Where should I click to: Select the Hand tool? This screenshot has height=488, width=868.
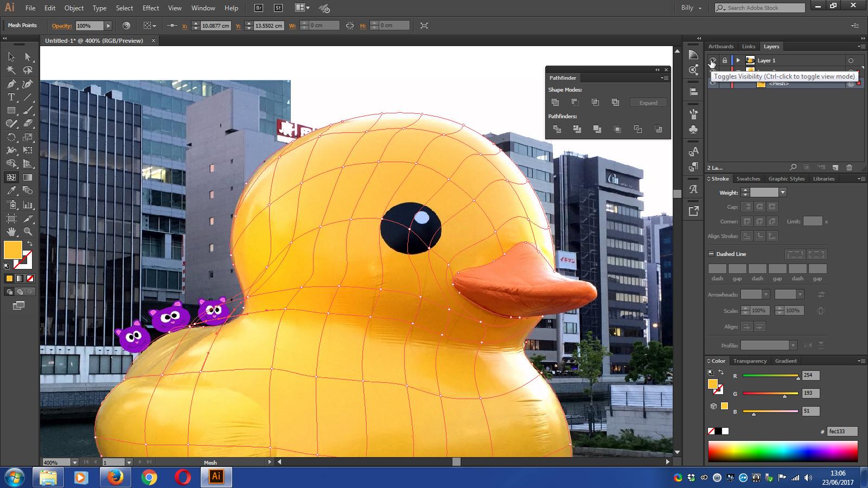tap(11, 232)
